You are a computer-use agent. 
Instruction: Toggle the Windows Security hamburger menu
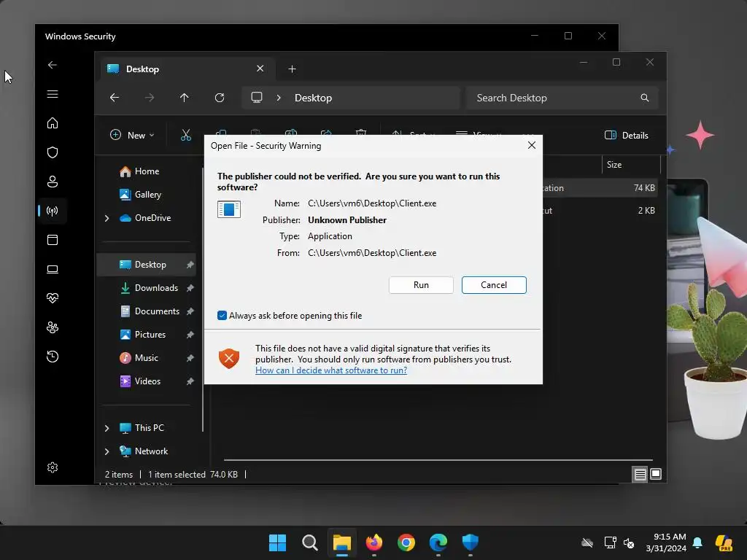click(x=53, y=94)
